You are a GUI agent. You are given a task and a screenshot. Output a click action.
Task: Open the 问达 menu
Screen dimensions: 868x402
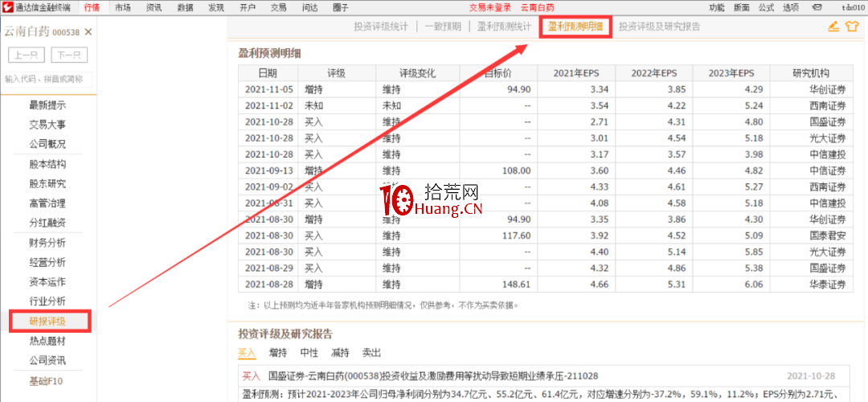[x=310, y=8]
